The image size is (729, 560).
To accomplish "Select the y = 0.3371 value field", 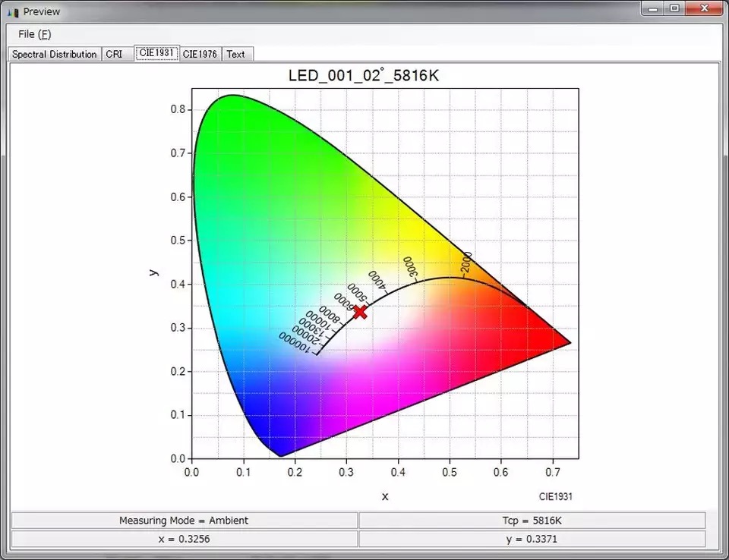I will [x=532, y=539].
